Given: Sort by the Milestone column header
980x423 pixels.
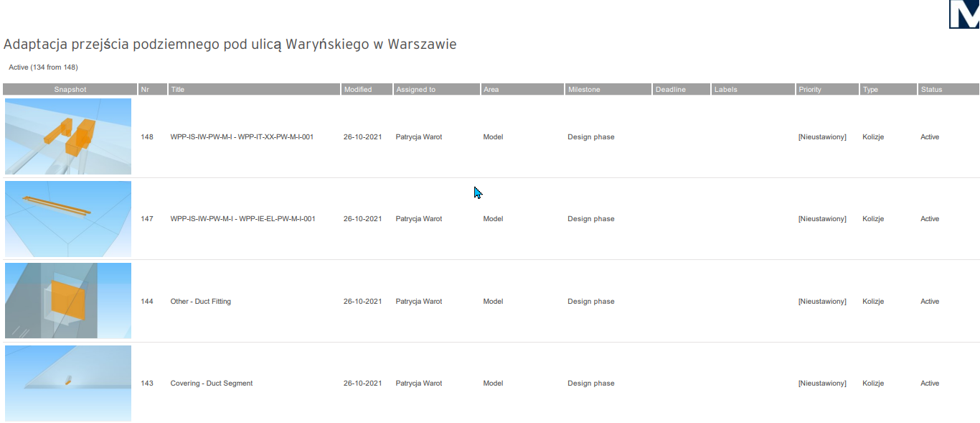Looking at the screenshot, I should (608, 90).
